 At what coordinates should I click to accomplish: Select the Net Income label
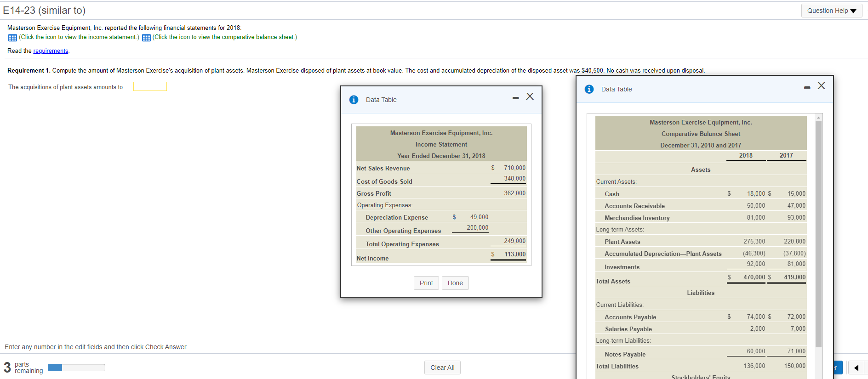click(372, 259)
